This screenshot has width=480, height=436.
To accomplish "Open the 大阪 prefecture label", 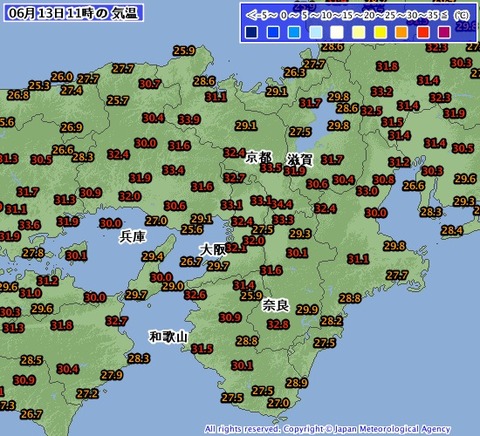I will [x=212, y=250].
